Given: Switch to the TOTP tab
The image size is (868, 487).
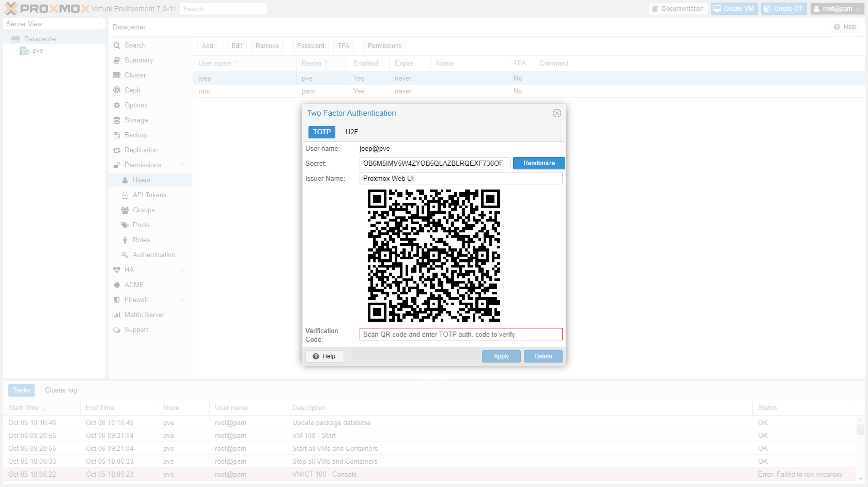Looking at the screenshot, I should [x=322, y=132].
